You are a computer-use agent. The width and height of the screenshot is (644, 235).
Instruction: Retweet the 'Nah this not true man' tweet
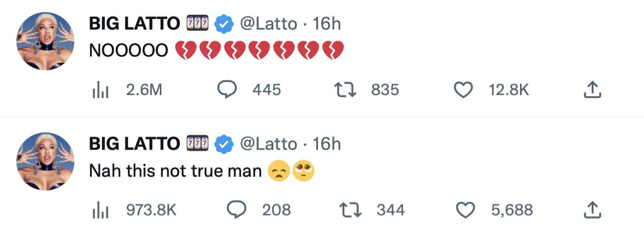tap(351, 210)
